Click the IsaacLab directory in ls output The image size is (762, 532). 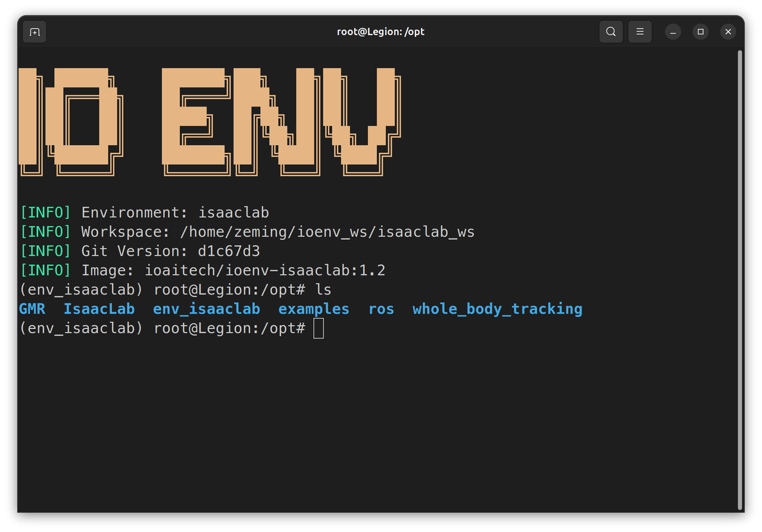[x=99, y=309]
